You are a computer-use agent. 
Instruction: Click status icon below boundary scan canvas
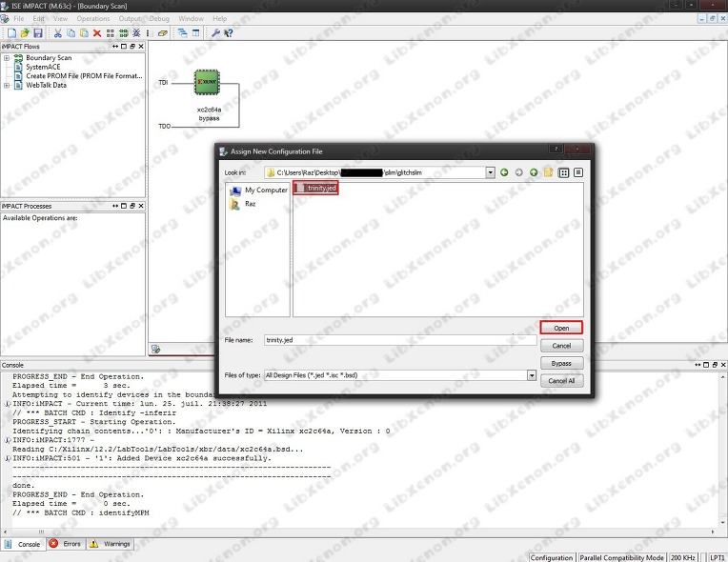point(156,350)
